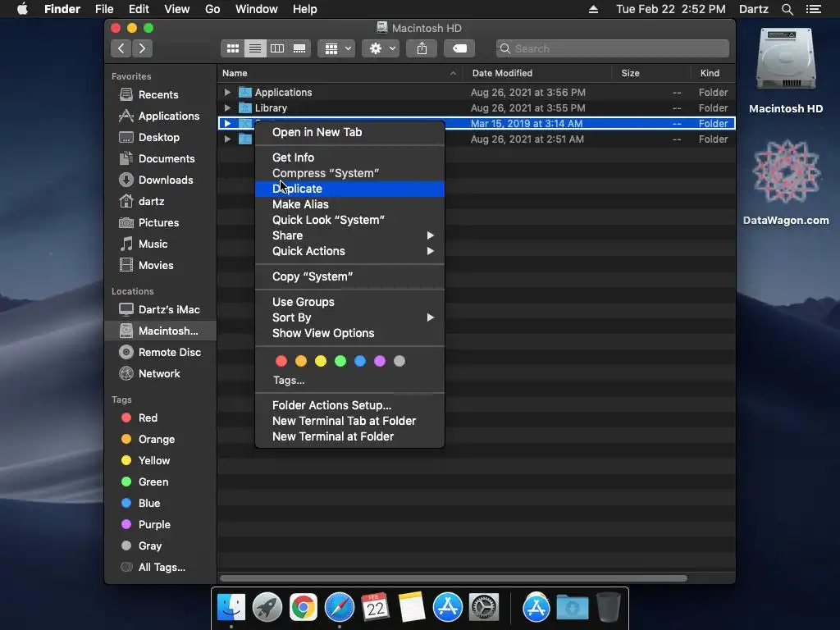This screenshot has height=630, width=840.
Task: Switch to list view in toolbar
Action: (x=255, y=48)
